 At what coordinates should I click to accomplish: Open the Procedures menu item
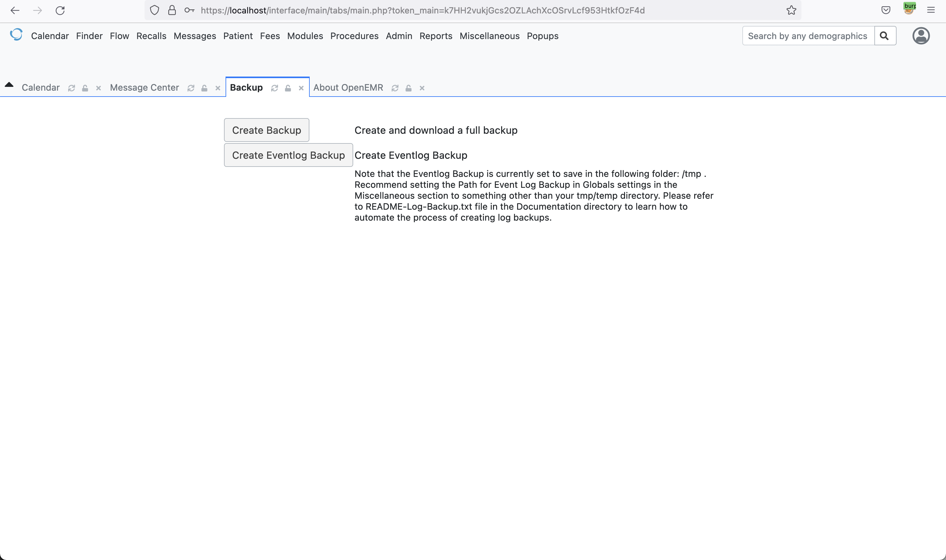pyautogui.click(x=354, y=36)
